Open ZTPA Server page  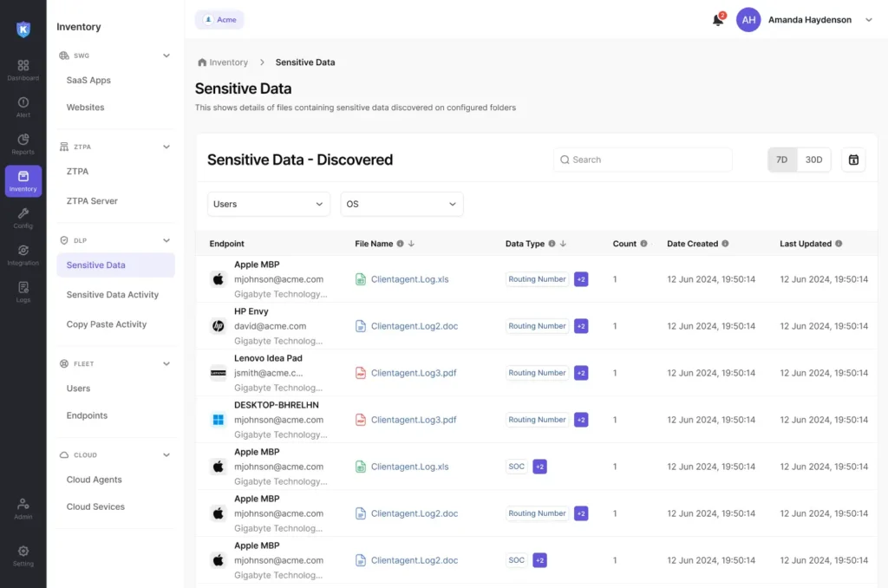click(x=92, y=201)
